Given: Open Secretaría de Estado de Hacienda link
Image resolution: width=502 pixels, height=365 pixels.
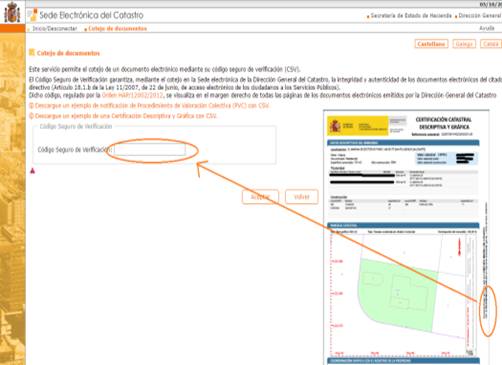Looking at the screenshot, I should click(411, 16).
